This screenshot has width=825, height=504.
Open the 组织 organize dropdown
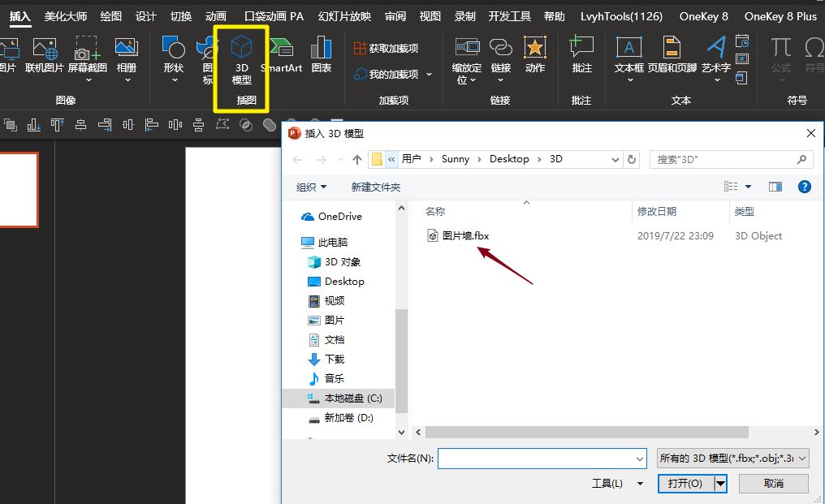[x=311, y=187]
